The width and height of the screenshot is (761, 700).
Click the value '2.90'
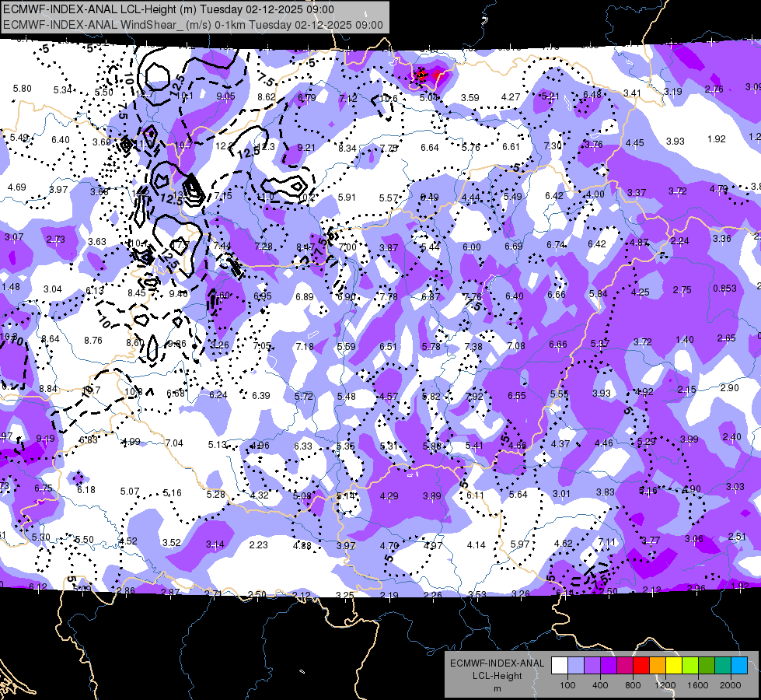(x=729, y=387)
